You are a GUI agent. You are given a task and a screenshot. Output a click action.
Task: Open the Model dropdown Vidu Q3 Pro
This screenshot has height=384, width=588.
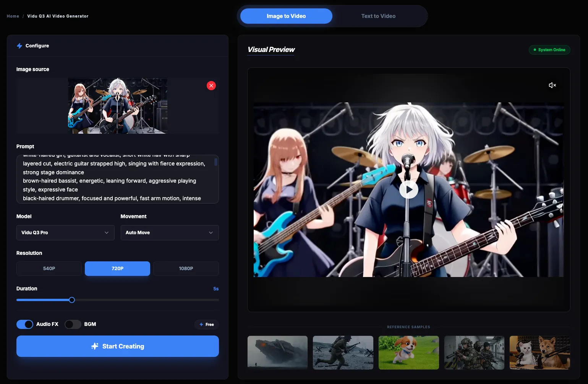[65, 233]
